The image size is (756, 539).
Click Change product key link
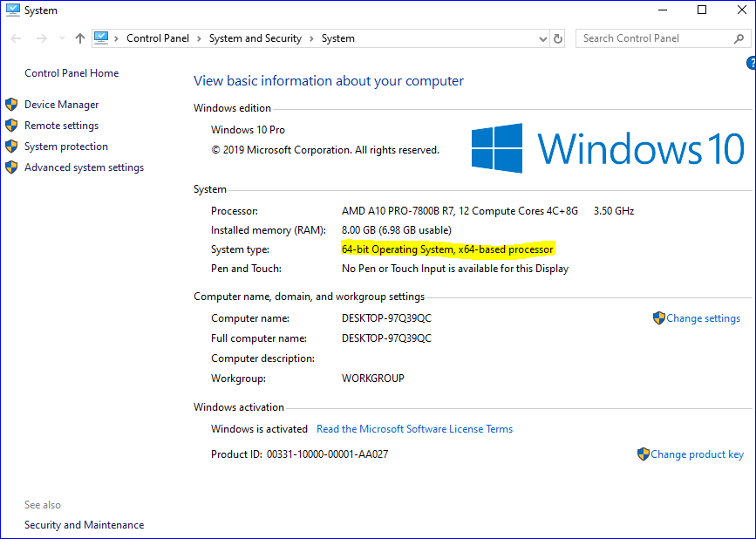(698, 454)
